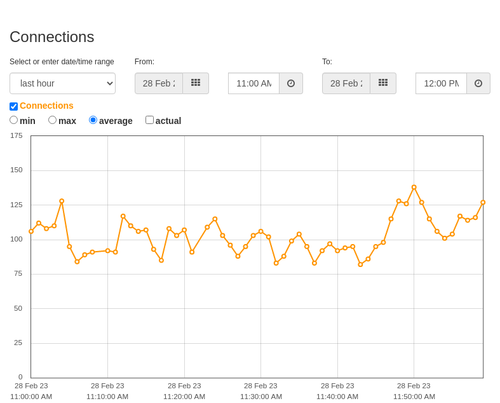The width and height of the screenshot is (500, 403).
Task: Click the To date field showing 28 Feb
Action: pos(346,83)
